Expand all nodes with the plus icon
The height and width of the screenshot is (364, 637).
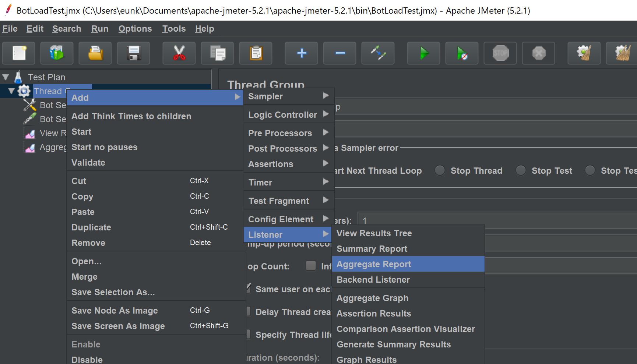(302, 53)
